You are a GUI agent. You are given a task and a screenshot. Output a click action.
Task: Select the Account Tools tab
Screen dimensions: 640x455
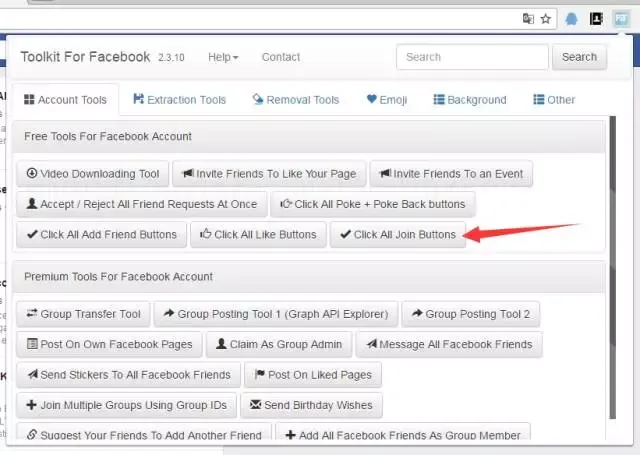[65, 100]
